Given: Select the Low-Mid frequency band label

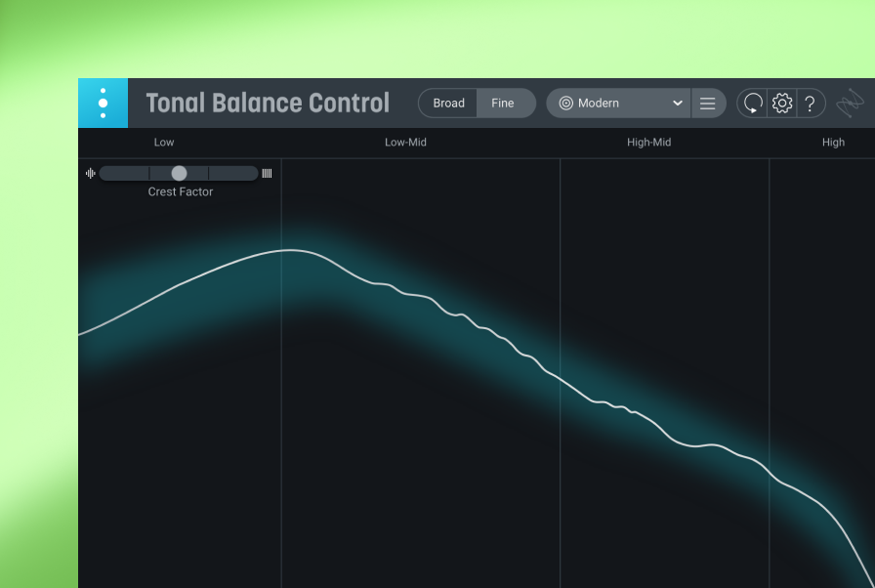Looking at the screenshot, I should click(405, 143).
